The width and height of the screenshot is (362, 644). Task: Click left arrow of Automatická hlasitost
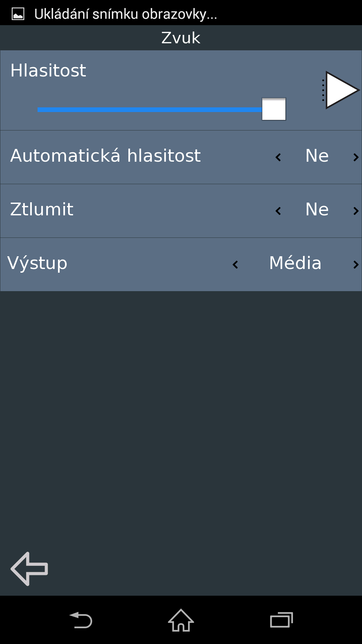pyautogui.click(x=278, y=157)
